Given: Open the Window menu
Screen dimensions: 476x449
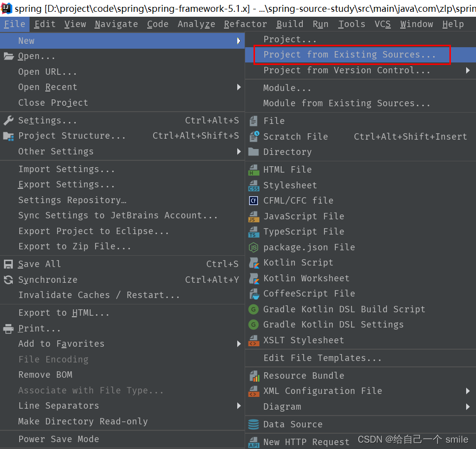Looking at the screenshot, I should (416, 24).
